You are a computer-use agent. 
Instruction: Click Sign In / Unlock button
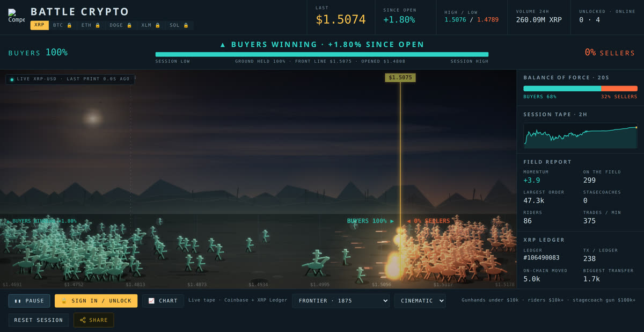96,301
